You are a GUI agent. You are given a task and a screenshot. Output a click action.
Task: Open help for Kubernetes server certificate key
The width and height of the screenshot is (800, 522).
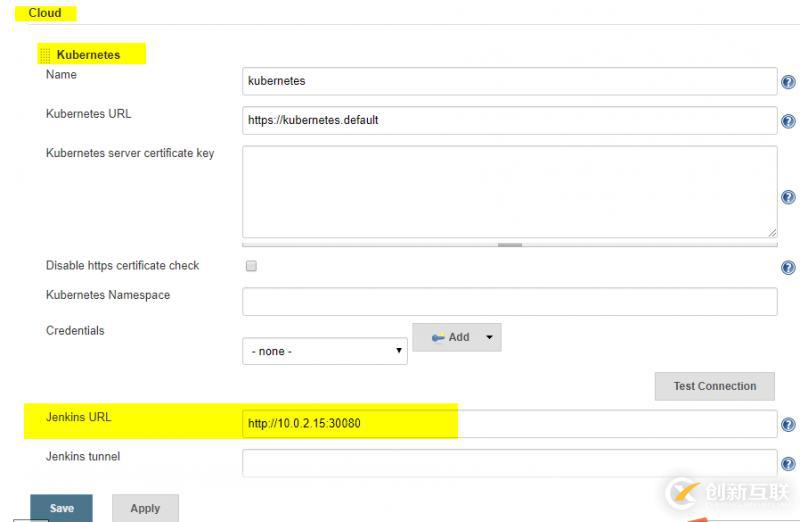tap(788, 197)
